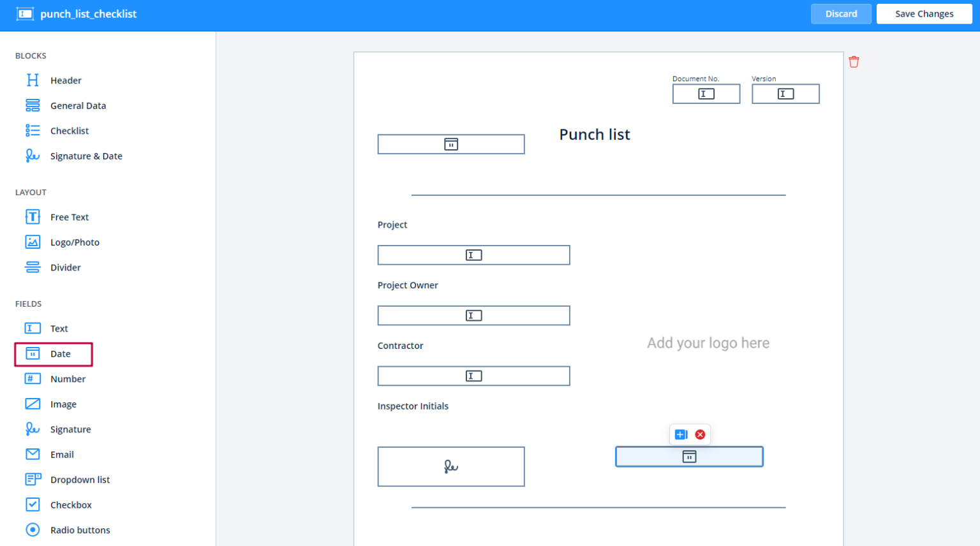Select the Free Text layout item
Image resolution: width=980 pixels, height=546 pixels.
pyautogui.click(x=69, y=218)
